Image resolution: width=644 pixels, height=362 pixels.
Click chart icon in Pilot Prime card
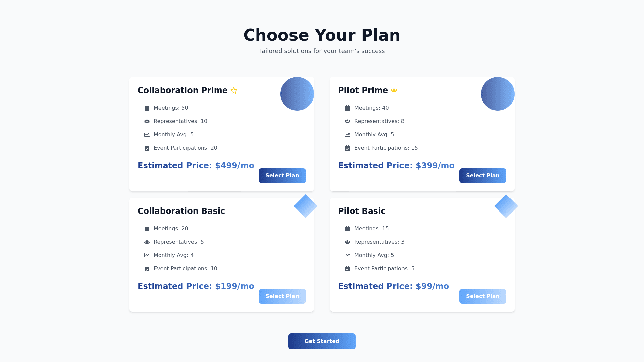point(347,135)
